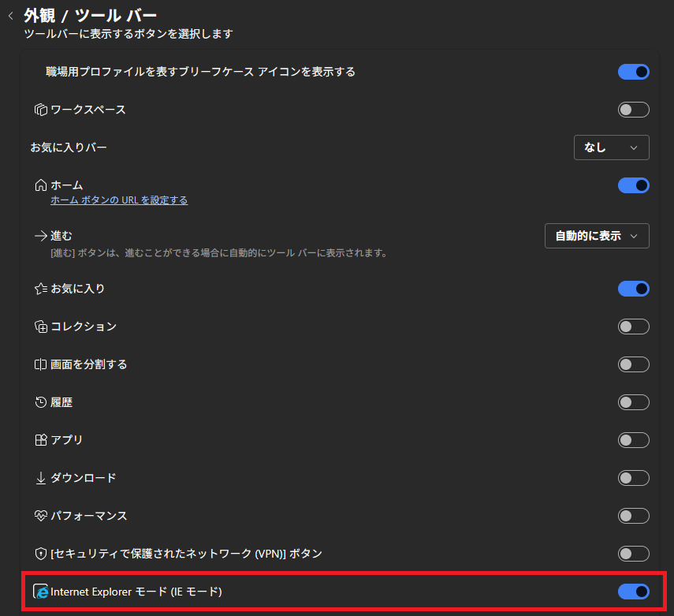Image resolution: width=674 pixels, height=616 pixels.
Task: Open the 進む dropdown showing 自動的に表示
Action: click(x=597, y=236)
